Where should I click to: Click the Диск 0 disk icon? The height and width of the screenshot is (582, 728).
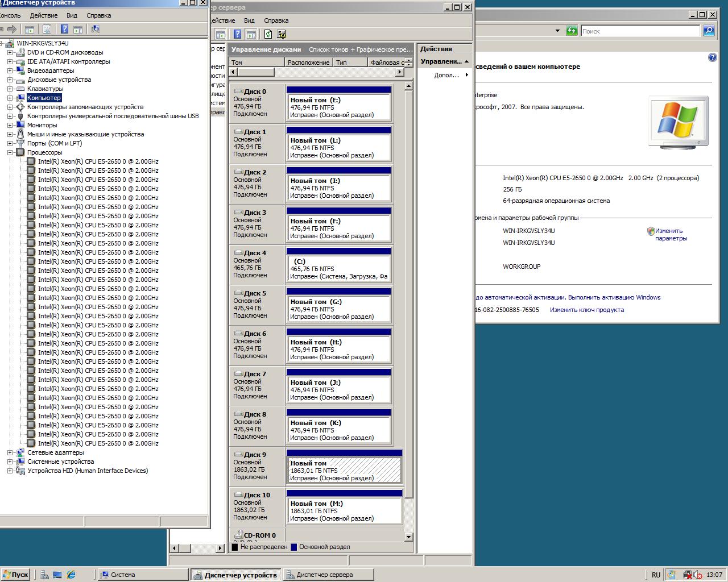point(238,91)
